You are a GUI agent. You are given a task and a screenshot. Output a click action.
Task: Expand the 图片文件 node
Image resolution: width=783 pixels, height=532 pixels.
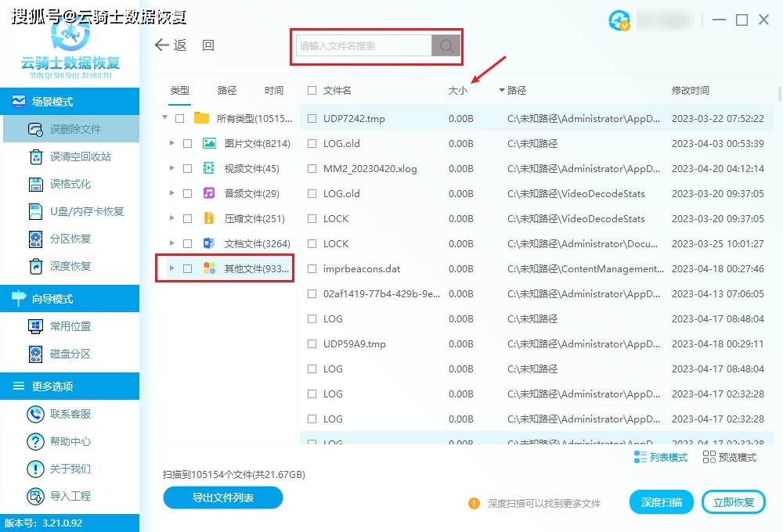click(171, 143)
